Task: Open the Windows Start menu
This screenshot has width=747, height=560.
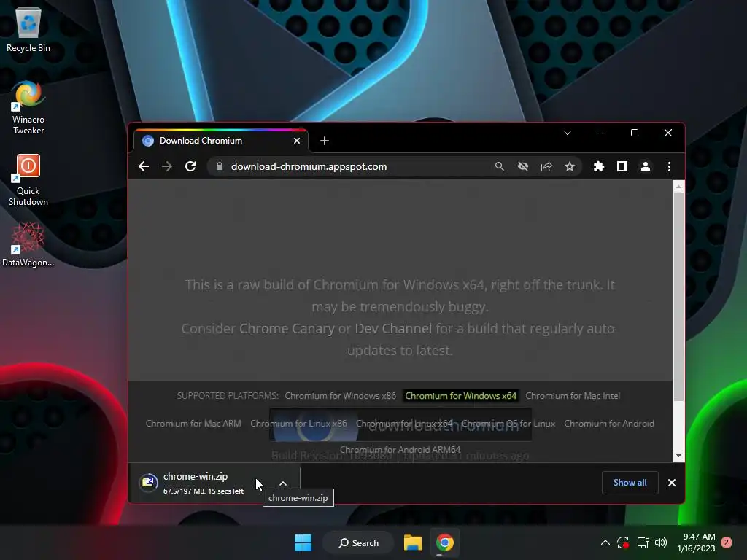Action: coord(303,542)
